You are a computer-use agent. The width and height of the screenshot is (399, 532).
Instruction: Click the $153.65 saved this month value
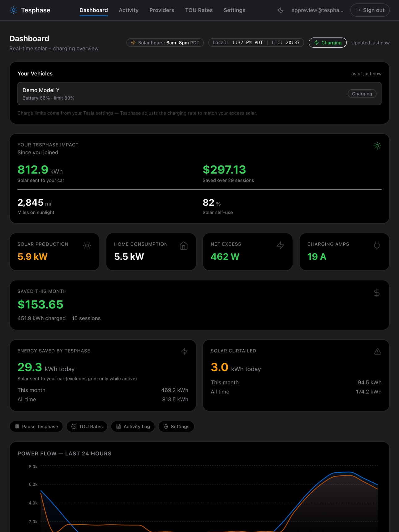[x=41, y=305]
